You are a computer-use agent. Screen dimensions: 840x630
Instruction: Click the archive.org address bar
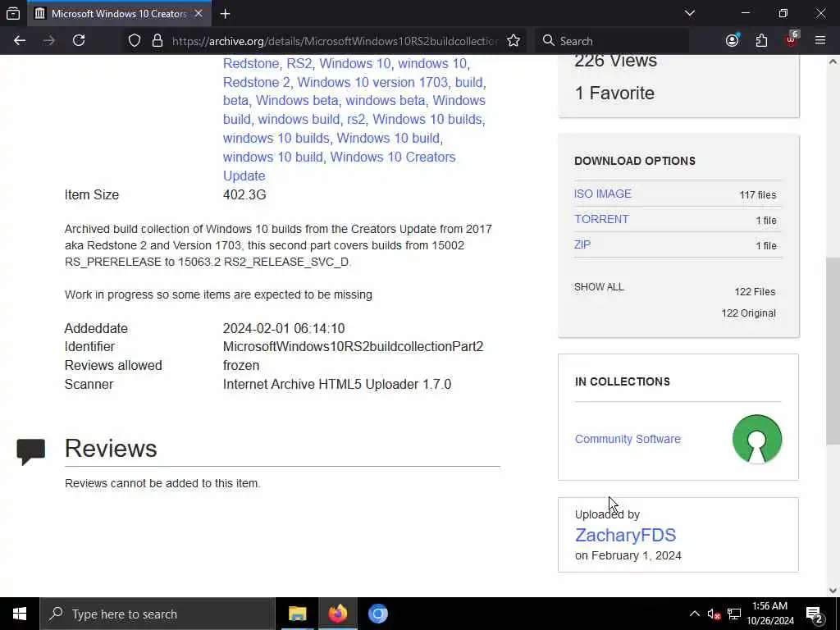click(x=335, y=41)
